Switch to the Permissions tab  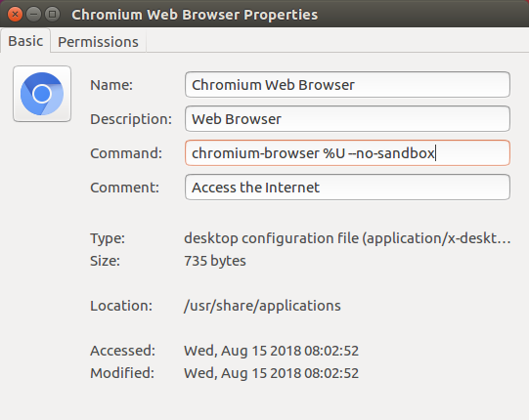pyautogui.click(x=98, y=42)
